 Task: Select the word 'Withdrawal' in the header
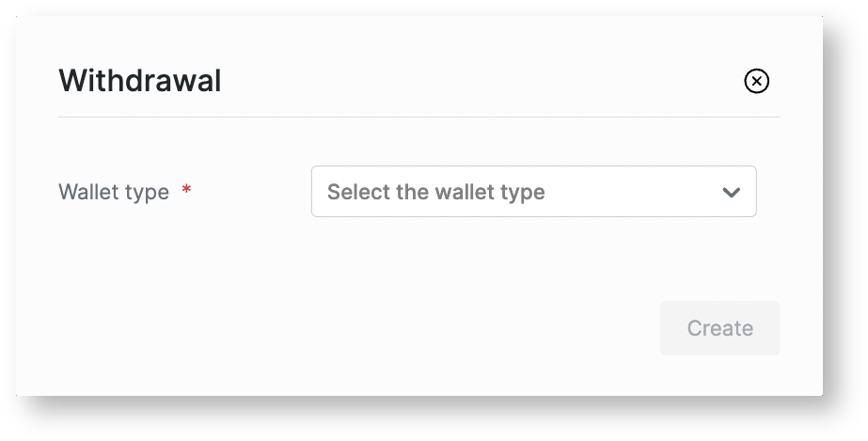[140, 82]
